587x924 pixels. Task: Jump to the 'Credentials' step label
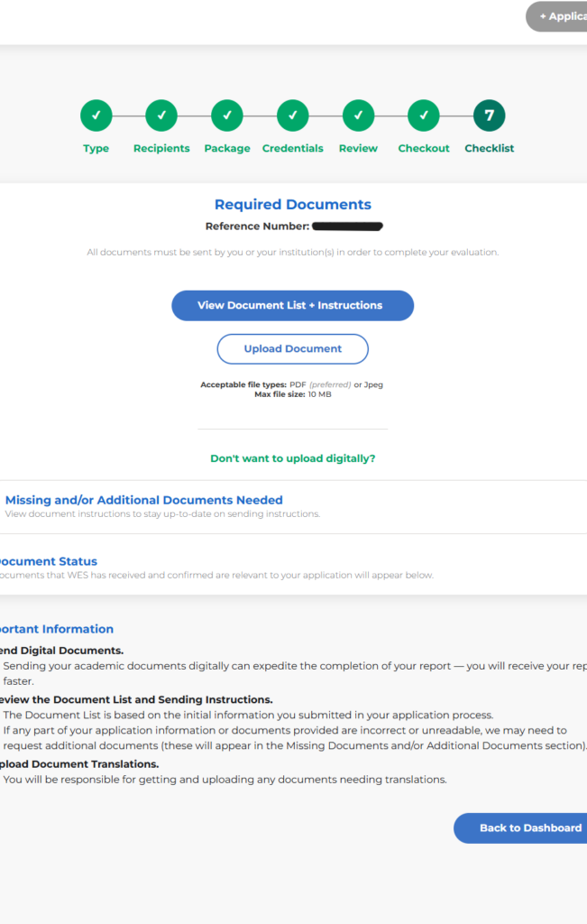click(292, 149)
